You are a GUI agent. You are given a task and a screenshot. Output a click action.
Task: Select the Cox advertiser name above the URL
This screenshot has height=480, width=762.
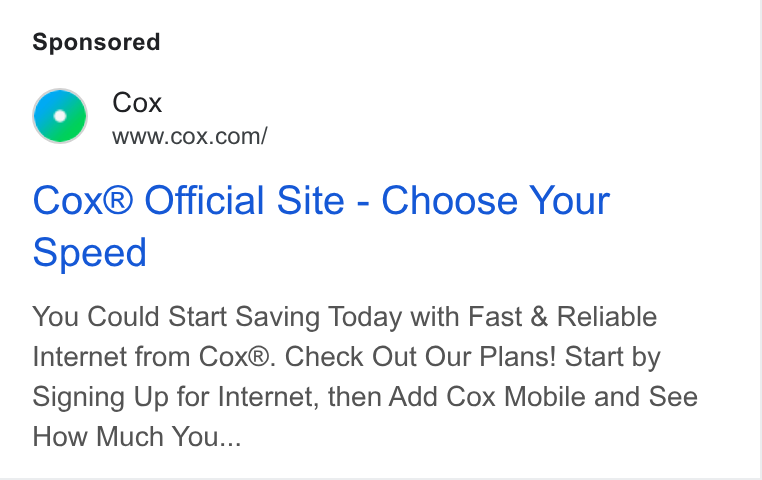(137, 103)
